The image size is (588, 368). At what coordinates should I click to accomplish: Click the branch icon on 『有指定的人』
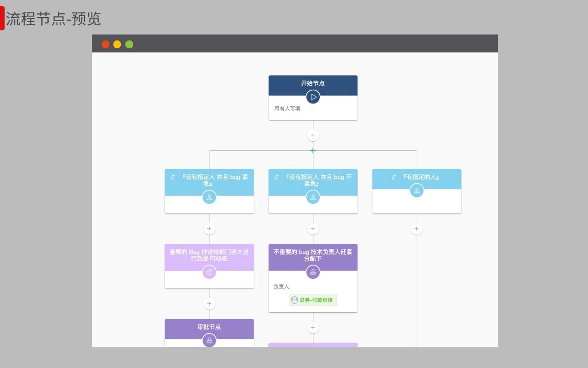pos(417,190)
